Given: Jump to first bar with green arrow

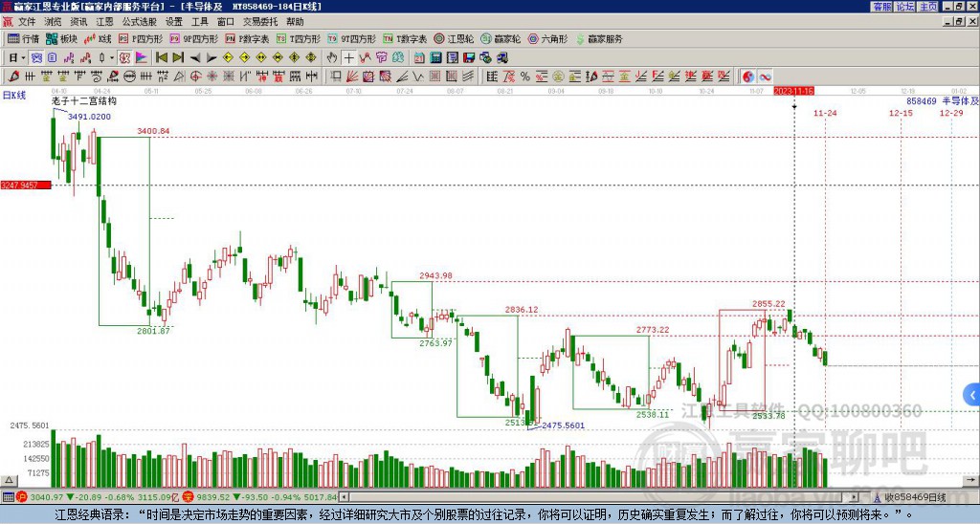Looking at the screenshot, I should tap(161, 58).
